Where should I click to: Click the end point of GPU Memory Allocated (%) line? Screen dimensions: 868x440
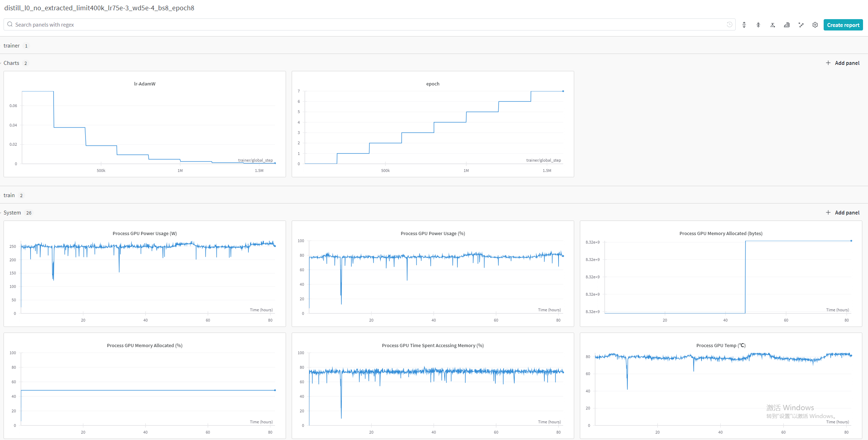[275, 390]
